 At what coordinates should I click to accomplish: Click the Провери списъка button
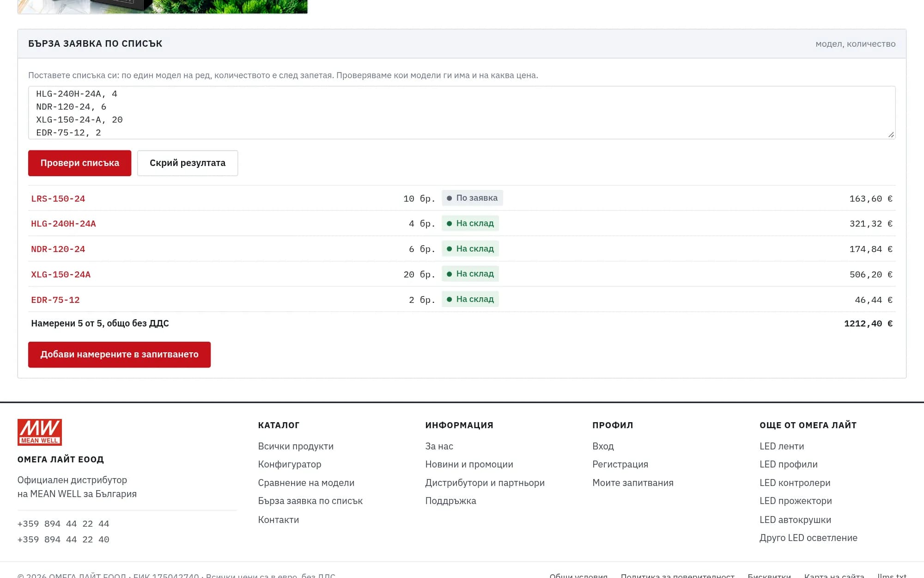tap(79, 163)
